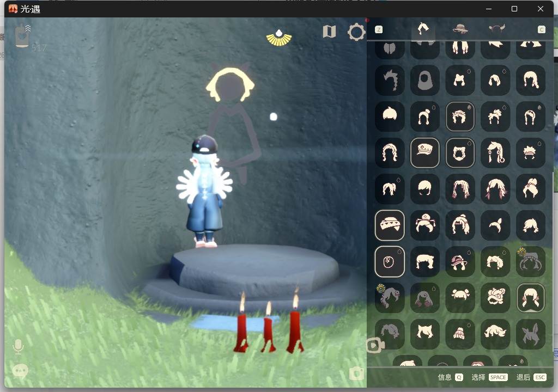Image resolution: width=558 pixels, height=392 pixels.
Task: Choose the single curved strand hairpiece
Action: click(x=495, y=225)
